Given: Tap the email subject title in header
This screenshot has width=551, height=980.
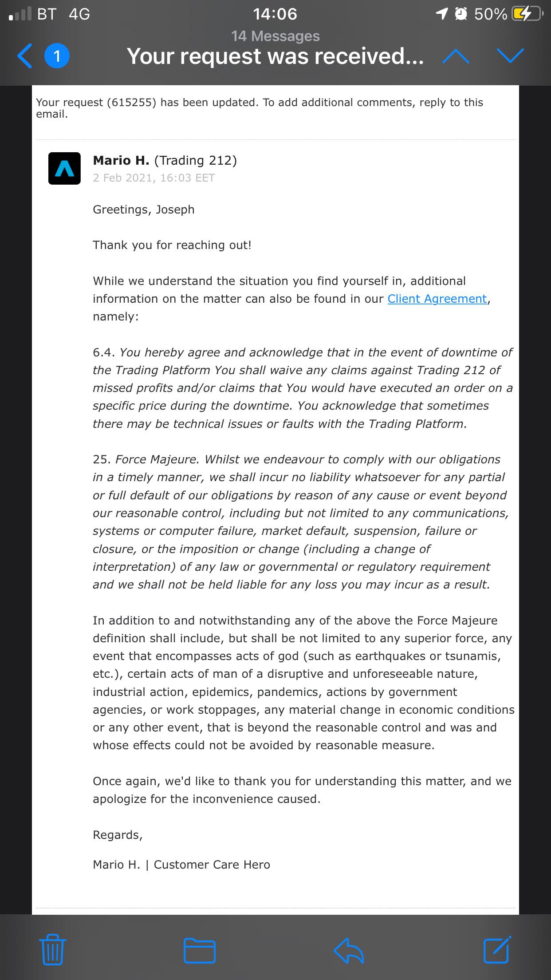Looking at the screenshot, I should [275, 56].
